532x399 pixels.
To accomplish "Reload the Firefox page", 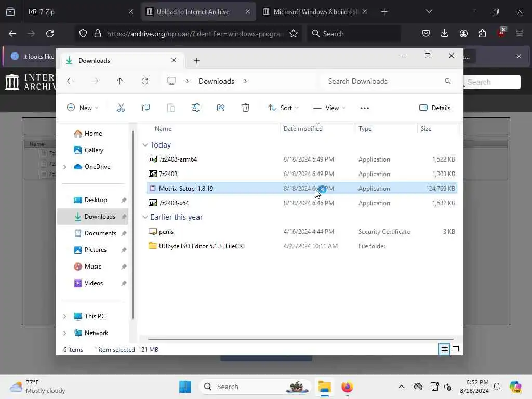I will coord(50,34).
